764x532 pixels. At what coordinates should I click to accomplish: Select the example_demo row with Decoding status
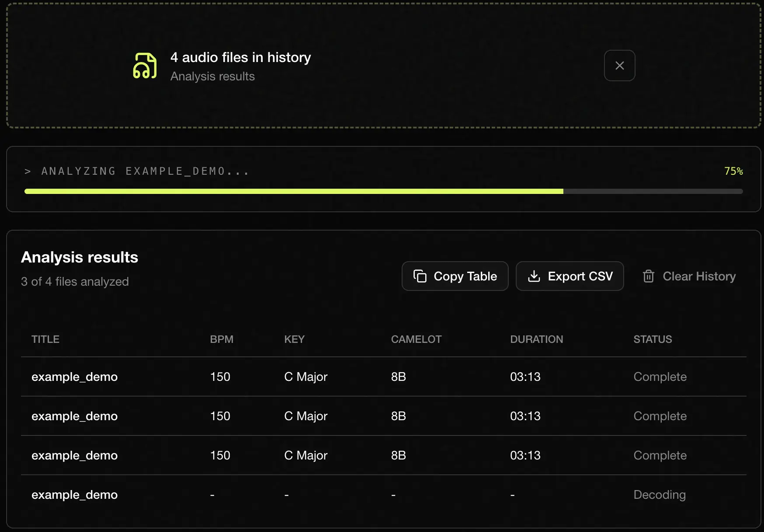coord(383,494)
